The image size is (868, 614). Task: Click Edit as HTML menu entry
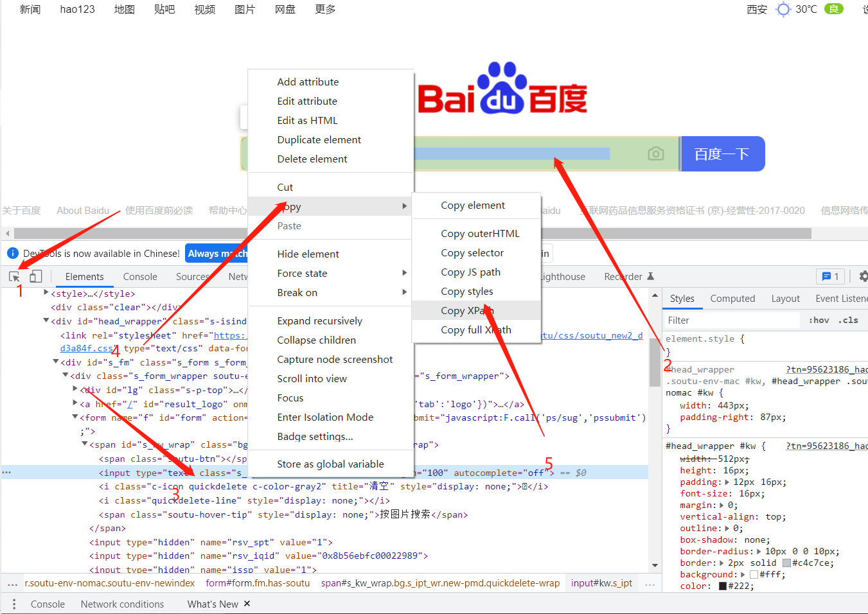pyautogui.click(x=331, y=120)
